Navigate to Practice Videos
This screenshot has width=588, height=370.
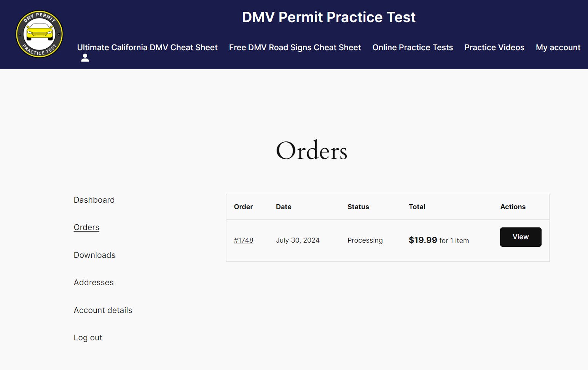[x=494, y=48]
